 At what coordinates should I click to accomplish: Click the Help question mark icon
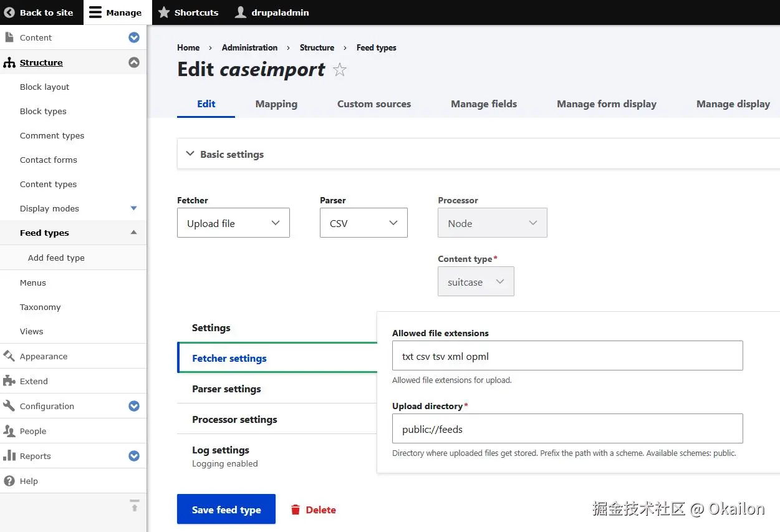(9, 481)
